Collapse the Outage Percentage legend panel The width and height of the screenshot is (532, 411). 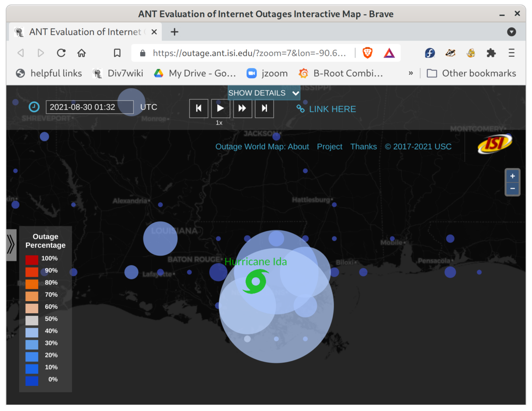10,244
